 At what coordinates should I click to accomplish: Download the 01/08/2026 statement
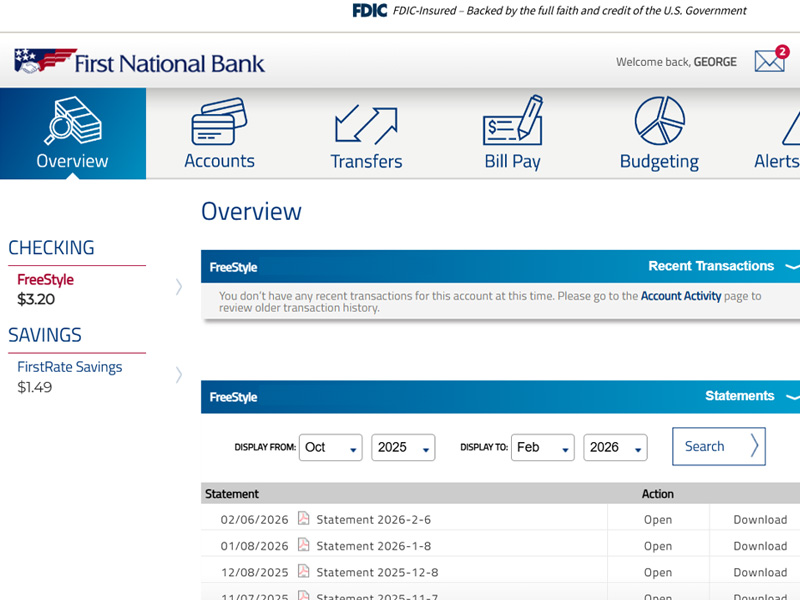tap(760, 546)
